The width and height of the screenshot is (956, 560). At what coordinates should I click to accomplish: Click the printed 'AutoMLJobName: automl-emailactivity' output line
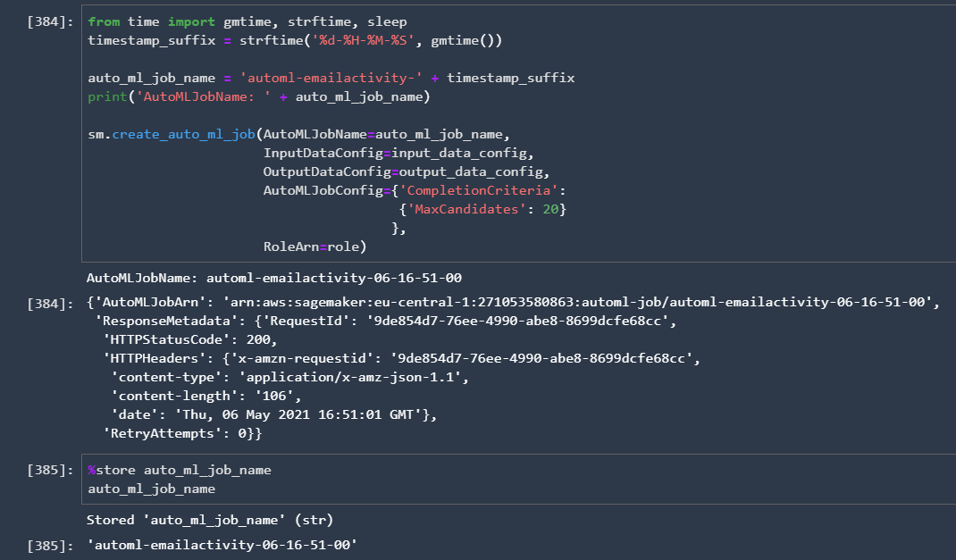point(273,278)
